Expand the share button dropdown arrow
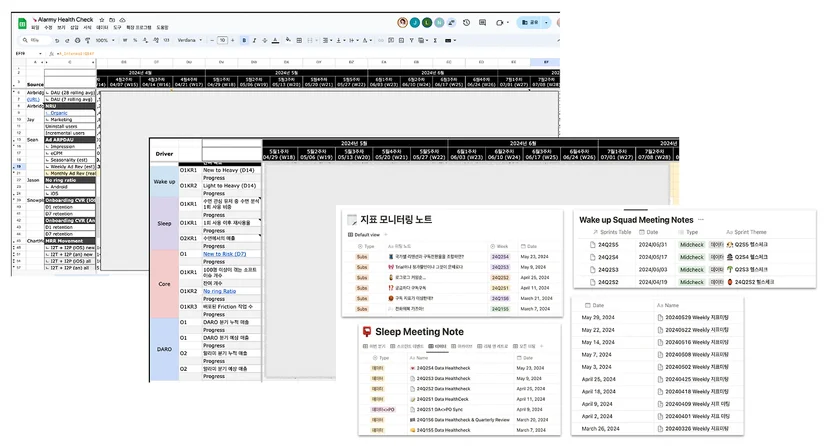Image resolution: width=828 pixels, height=446 pixels. (546, 22)
